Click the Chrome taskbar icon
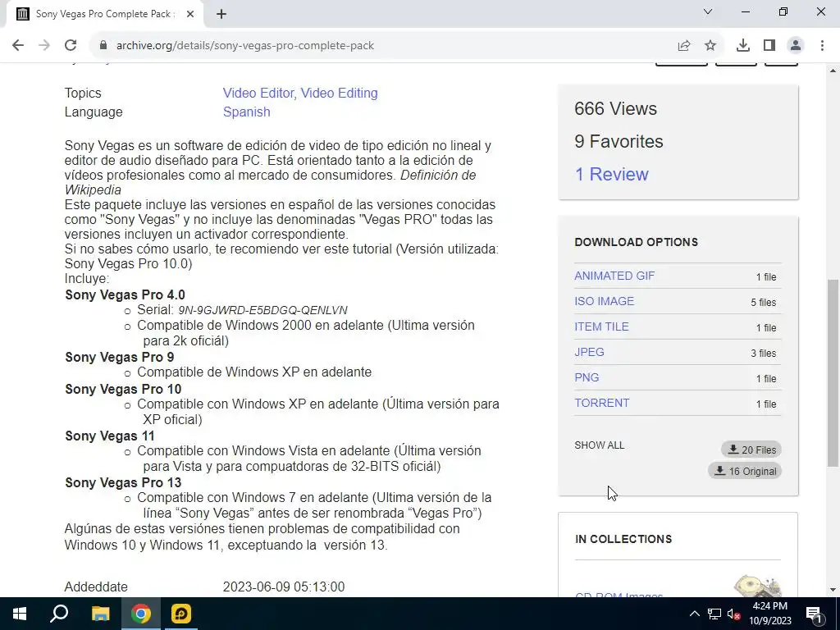840x630 pixels. pos(141,614)
